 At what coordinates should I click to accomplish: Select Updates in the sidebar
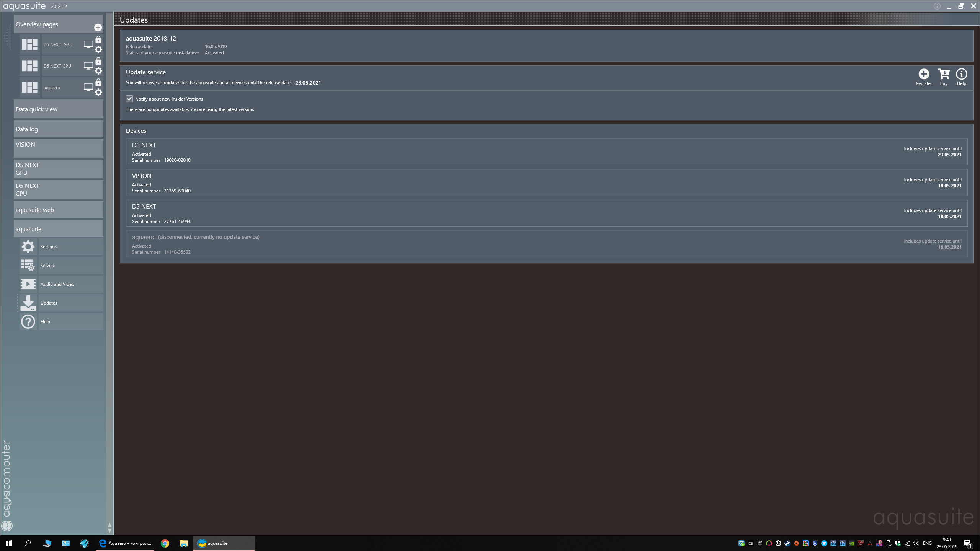point(49,303)
